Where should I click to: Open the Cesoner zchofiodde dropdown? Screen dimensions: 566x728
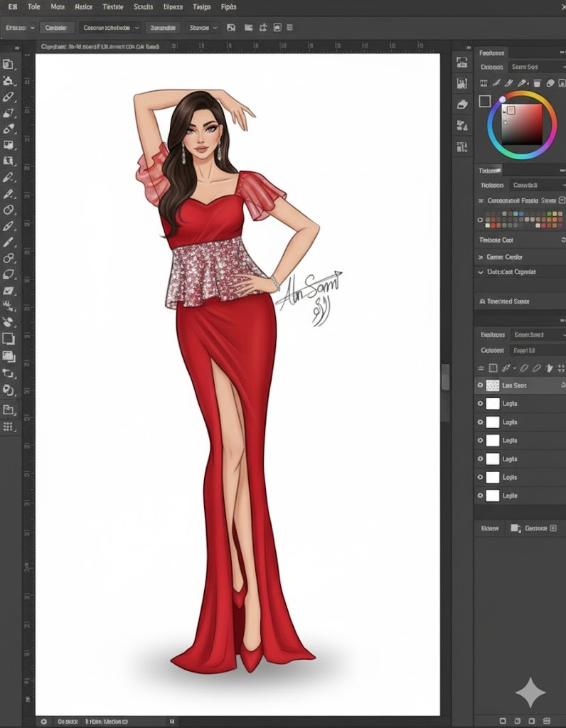(x=110, y=28)
